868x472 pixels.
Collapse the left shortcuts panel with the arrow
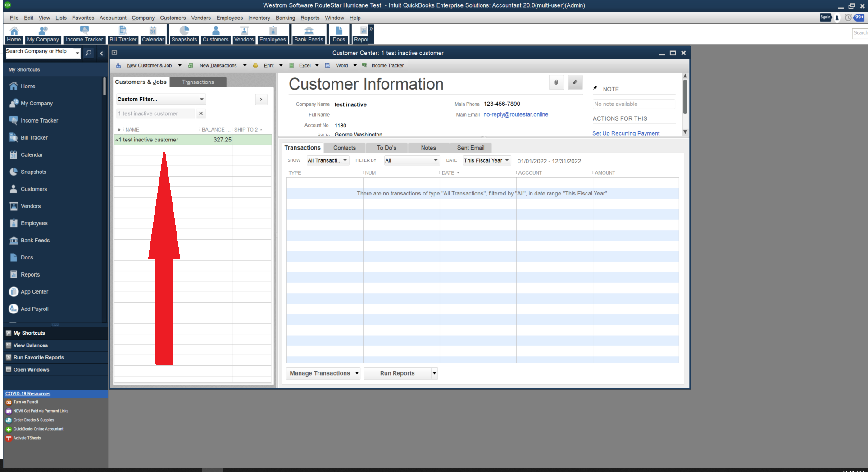pos(101,53)
